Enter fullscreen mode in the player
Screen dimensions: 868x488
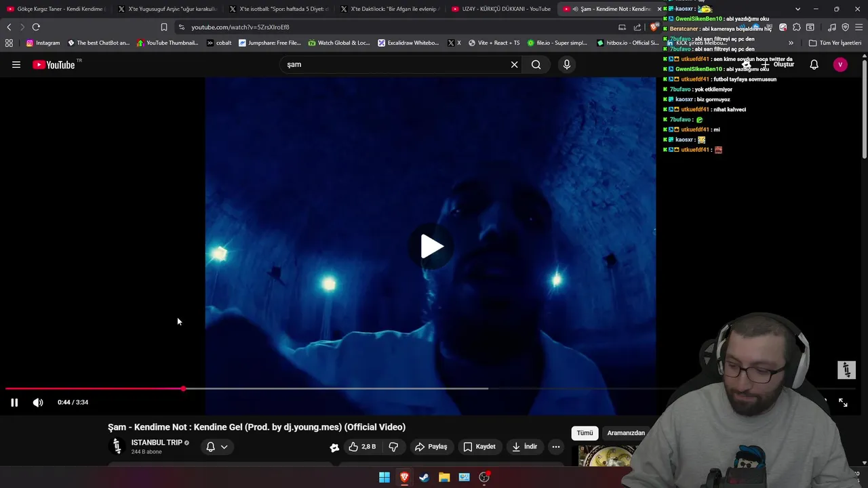point(843,402)
